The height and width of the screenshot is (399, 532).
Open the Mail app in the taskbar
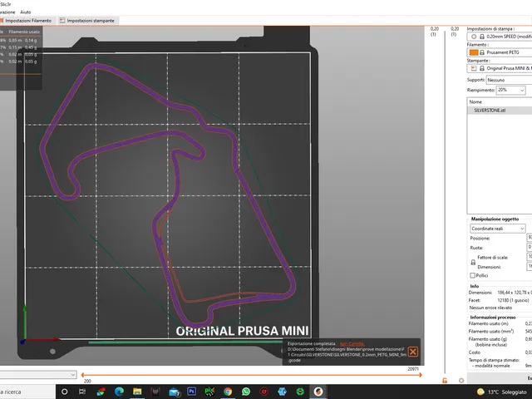tap(174, 392)
